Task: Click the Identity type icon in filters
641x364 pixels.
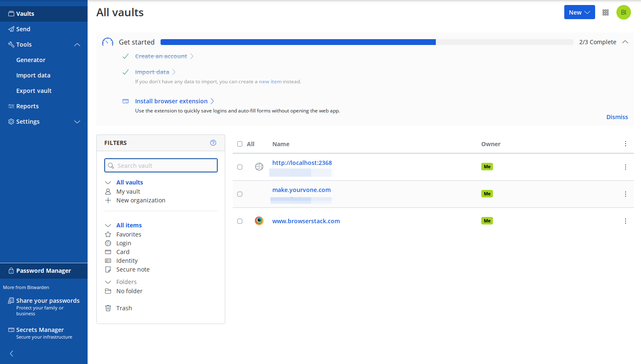Action: (108, 261)
